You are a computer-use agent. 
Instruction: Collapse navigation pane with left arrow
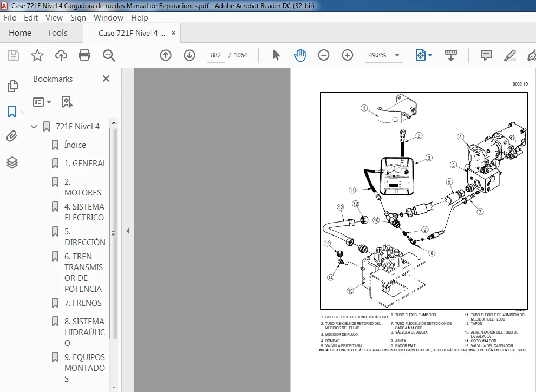click(x=128, y=231)
